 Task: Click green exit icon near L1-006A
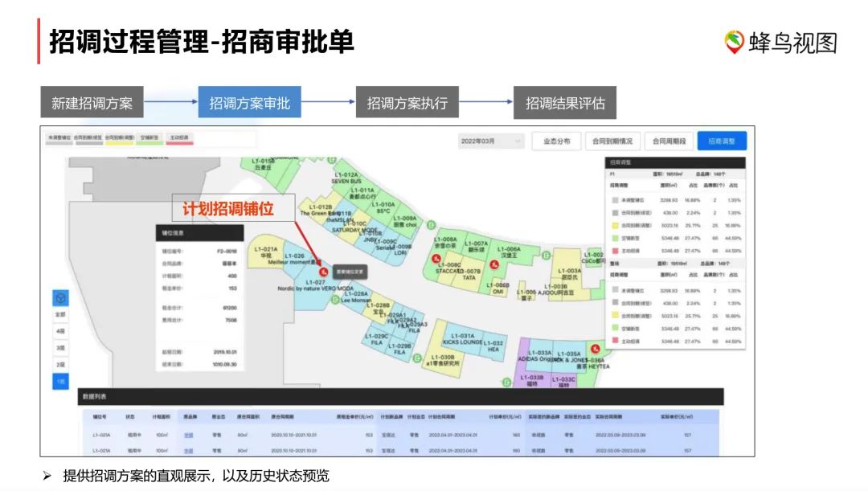coord(547,255)
